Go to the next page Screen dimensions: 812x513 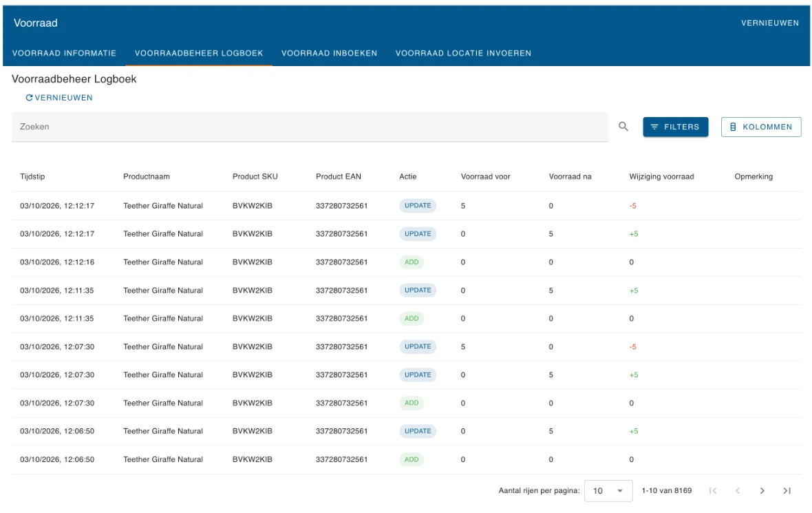762,491
